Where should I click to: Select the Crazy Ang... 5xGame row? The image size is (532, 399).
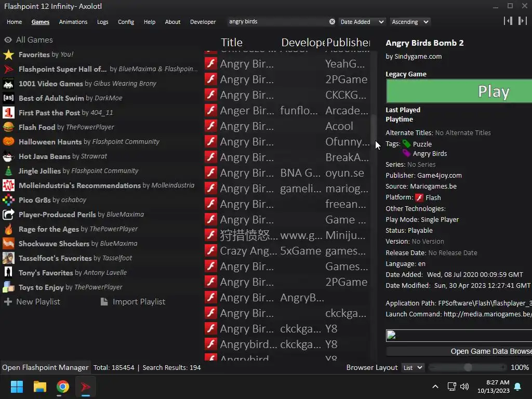pos(287,251)
